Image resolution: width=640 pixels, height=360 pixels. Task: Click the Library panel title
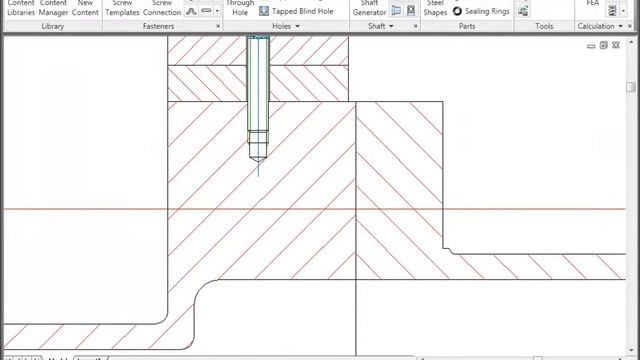click(x=53, y=26)
